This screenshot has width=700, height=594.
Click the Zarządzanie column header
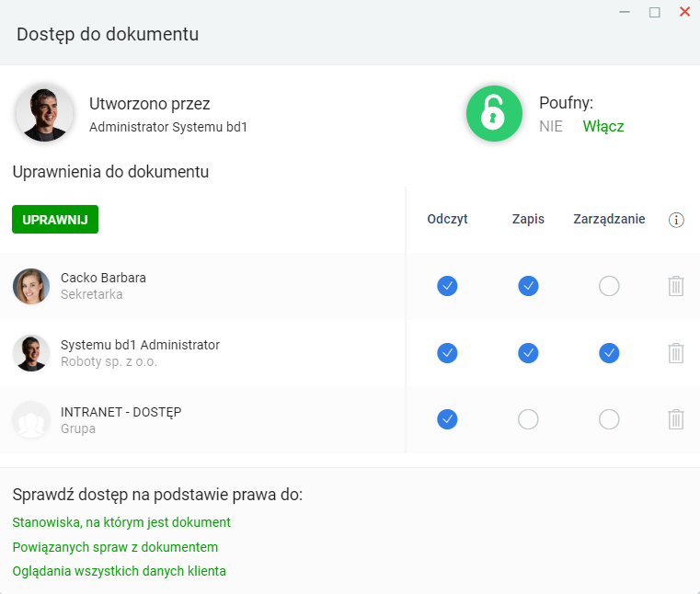[609, 219]
